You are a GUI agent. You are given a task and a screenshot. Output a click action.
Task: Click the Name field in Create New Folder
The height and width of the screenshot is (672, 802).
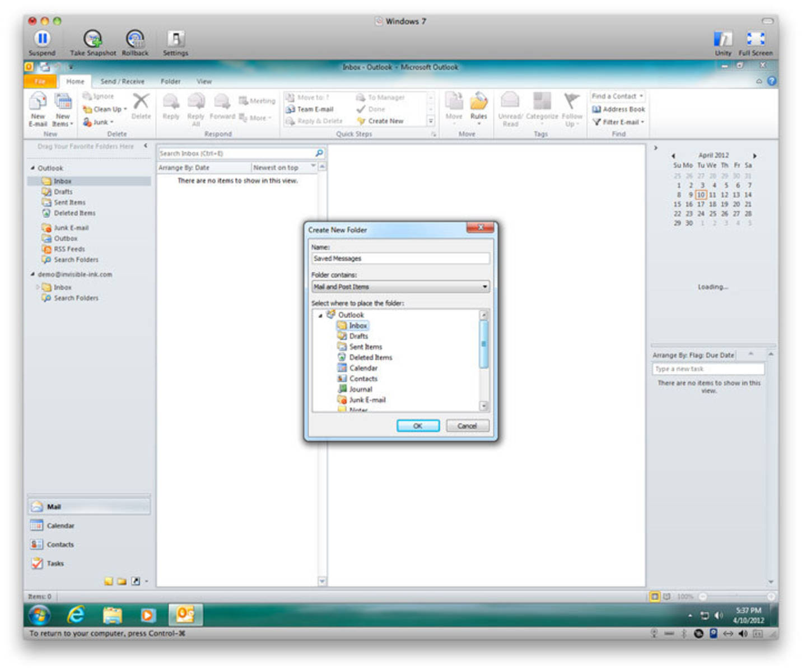[400, 259]
